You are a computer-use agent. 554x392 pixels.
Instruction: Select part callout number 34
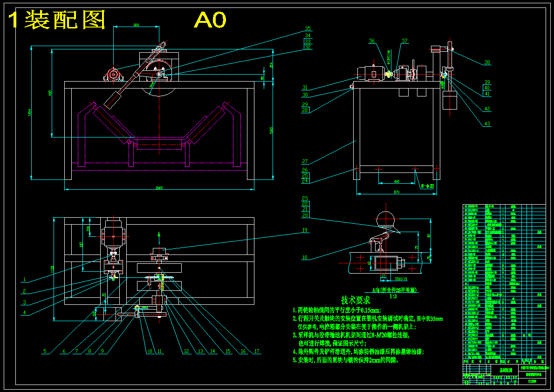click(308, 35)
